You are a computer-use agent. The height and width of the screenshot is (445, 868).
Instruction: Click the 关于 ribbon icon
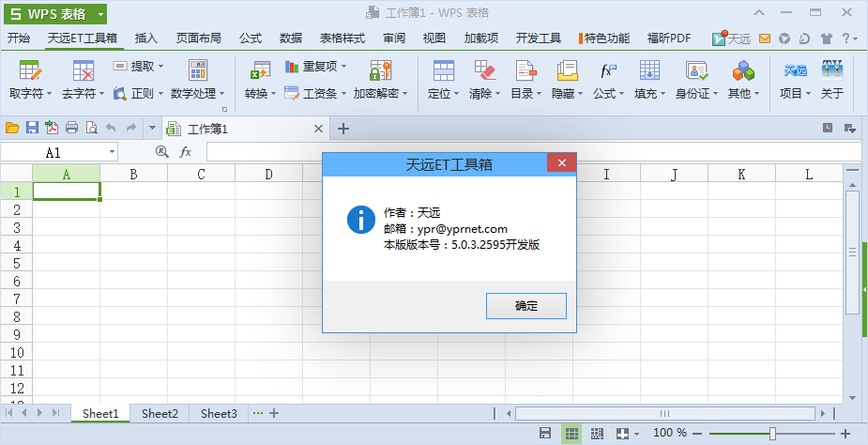click(832, 70)
